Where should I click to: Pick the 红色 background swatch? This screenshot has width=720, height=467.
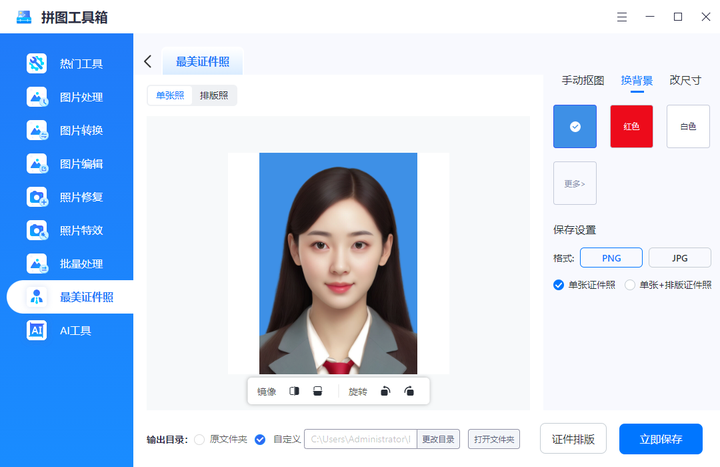[x=631, y=126]
